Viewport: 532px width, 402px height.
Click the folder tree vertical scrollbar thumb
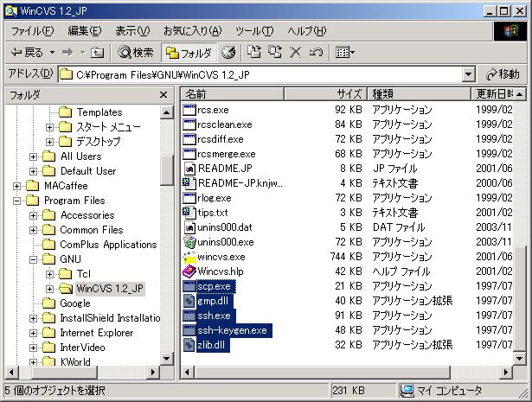click(167, 170)
